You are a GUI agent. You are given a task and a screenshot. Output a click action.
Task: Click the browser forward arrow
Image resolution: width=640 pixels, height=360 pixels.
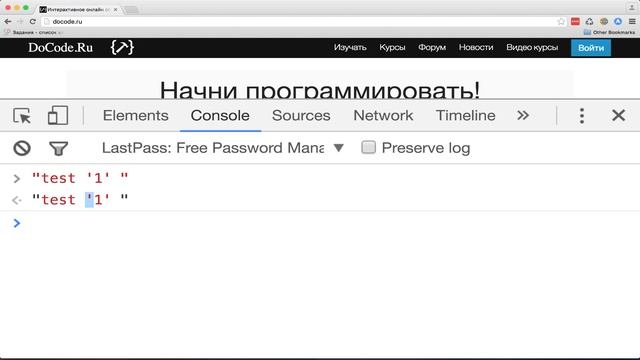coord(20,22)
